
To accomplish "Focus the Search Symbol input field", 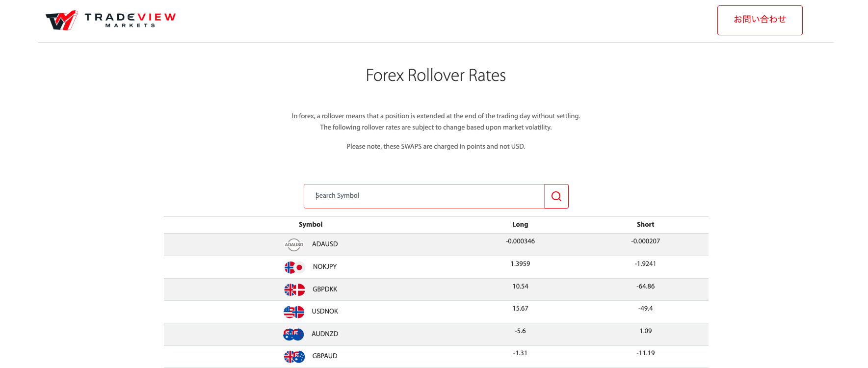I will click(424, 196).
